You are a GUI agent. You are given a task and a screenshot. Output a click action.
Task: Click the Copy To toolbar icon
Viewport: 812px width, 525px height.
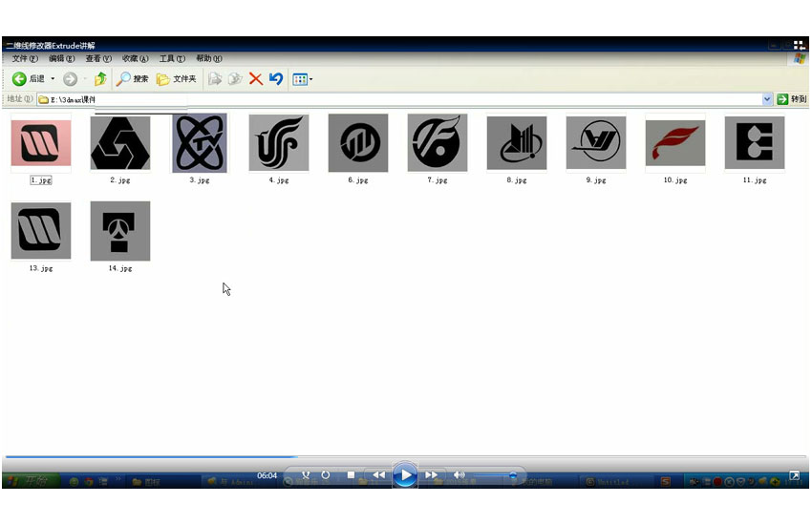click(x=235, y=78)
